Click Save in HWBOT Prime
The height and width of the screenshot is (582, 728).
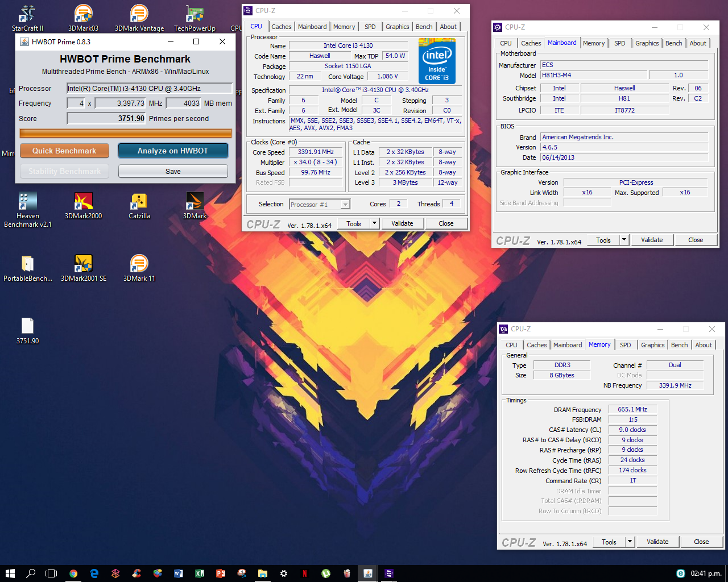click(173, 171)
